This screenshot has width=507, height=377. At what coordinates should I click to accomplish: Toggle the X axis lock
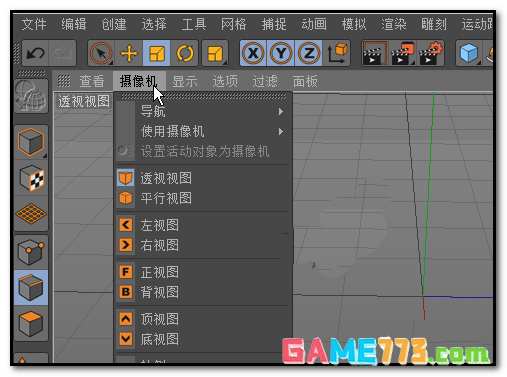tap(253, 53)
